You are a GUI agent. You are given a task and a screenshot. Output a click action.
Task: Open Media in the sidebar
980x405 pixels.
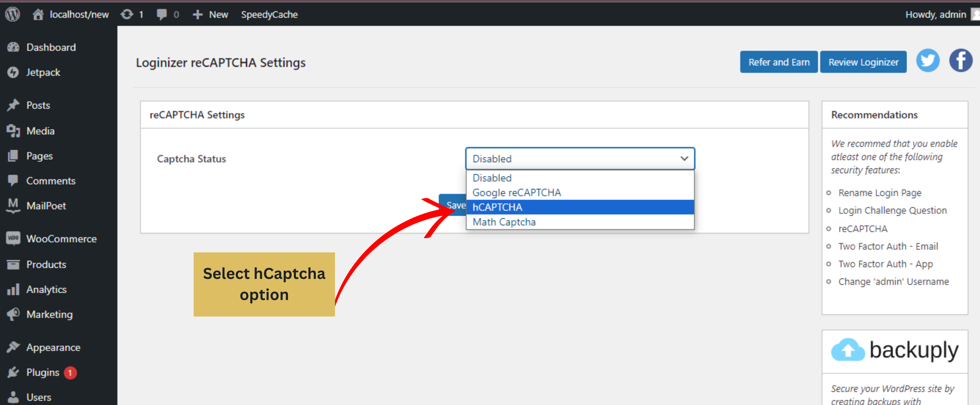tap(40, 131)
